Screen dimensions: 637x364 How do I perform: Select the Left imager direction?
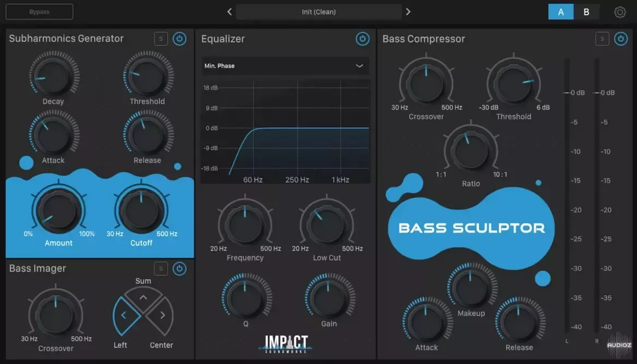click(x=125, y=316)
